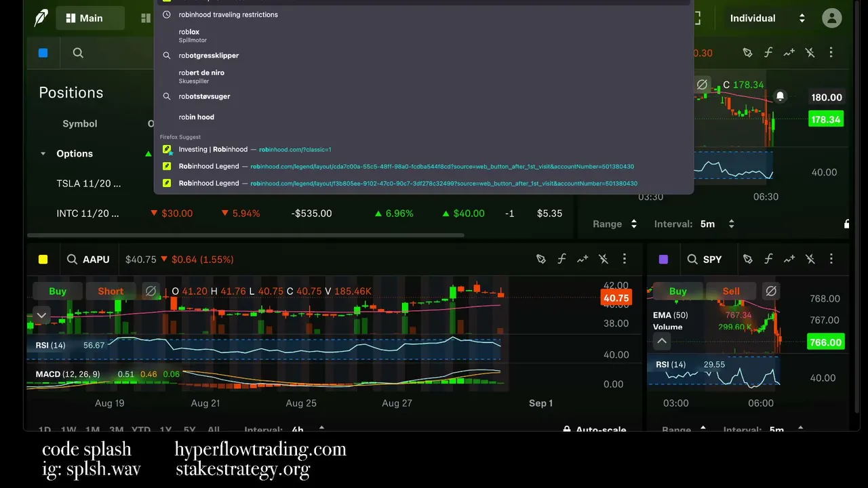This screenshot has width=868, height=488.
Task: Open more options menu in SPY chart
Action: point(831,259)
